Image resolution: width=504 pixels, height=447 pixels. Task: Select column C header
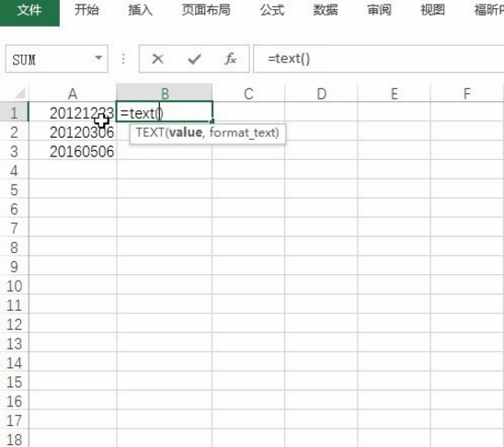248,94
